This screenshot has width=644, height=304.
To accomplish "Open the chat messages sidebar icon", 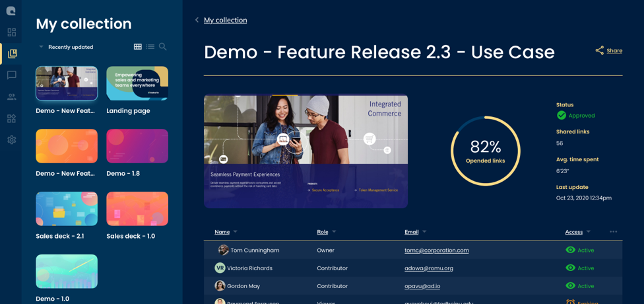I will click(x=11, y=75).
